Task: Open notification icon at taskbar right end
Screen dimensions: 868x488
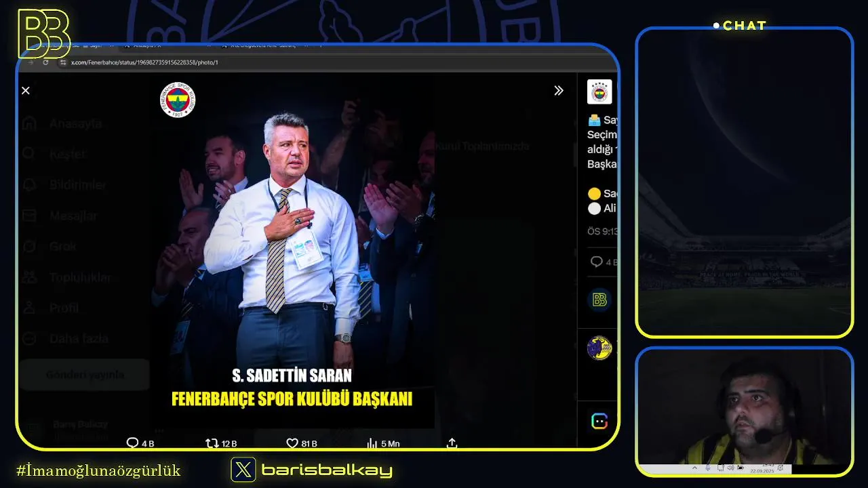Action: pyautogui.click(x=780, y=468)
